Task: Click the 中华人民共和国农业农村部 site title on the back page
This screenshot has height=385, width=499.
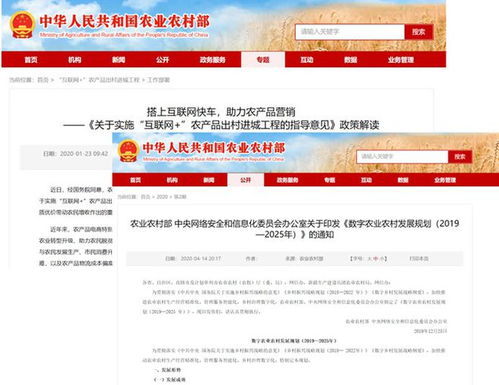Action: coord(125,22)
